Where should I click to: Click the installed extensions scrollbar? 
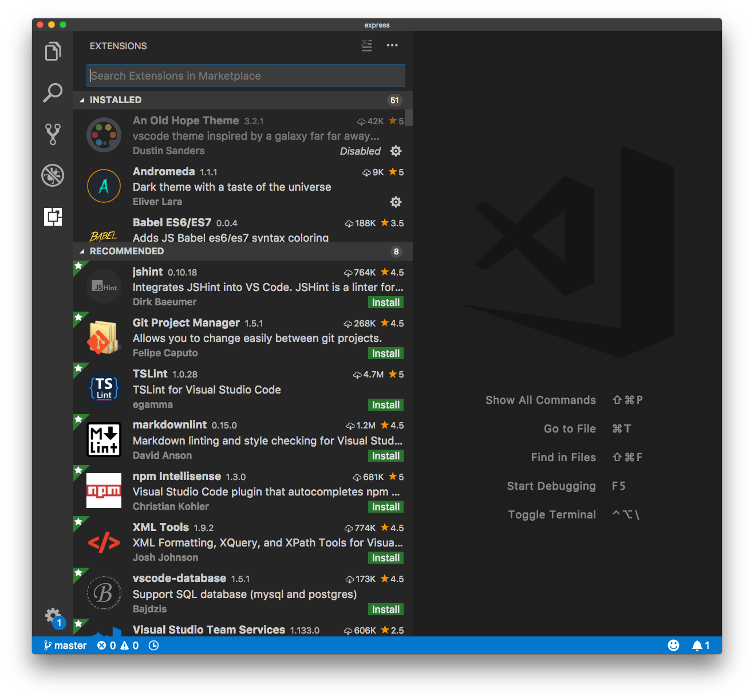pyautogui.click(x=409, y=117)
